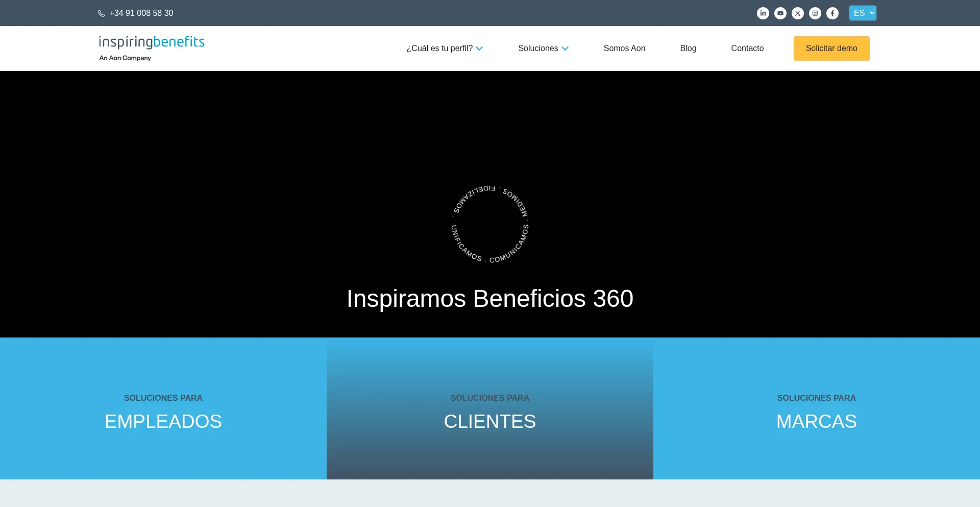The image size is (980, 507).
Task: Open the Blog menu item
Action: (688, 49)
